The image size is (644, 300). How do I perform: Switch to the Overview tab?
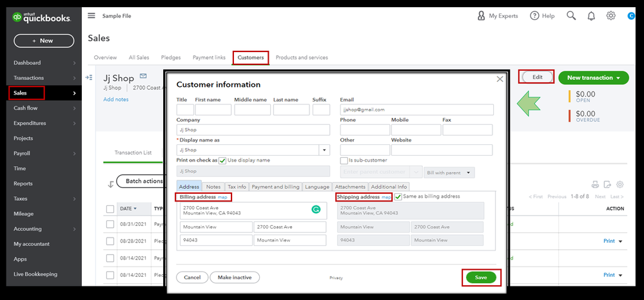tap(105, 57)
